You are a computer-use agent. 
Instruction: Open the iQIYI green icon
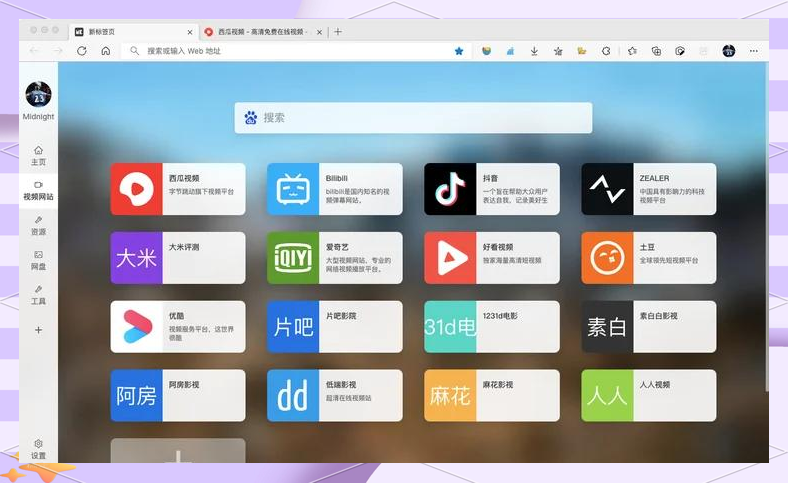293,258
